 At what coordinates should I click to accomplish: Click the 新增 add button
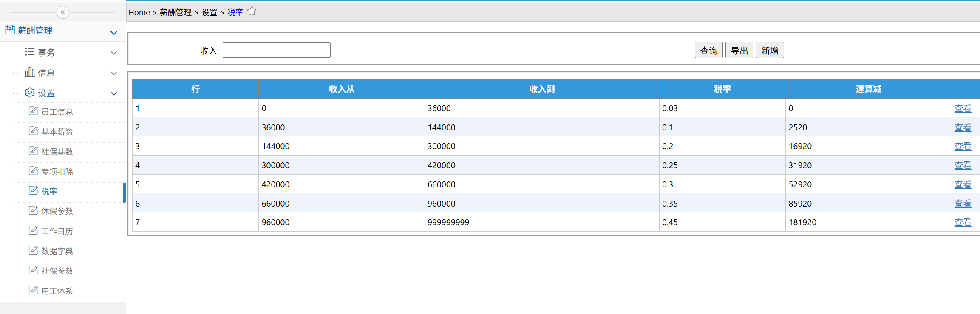coord(770,50)
